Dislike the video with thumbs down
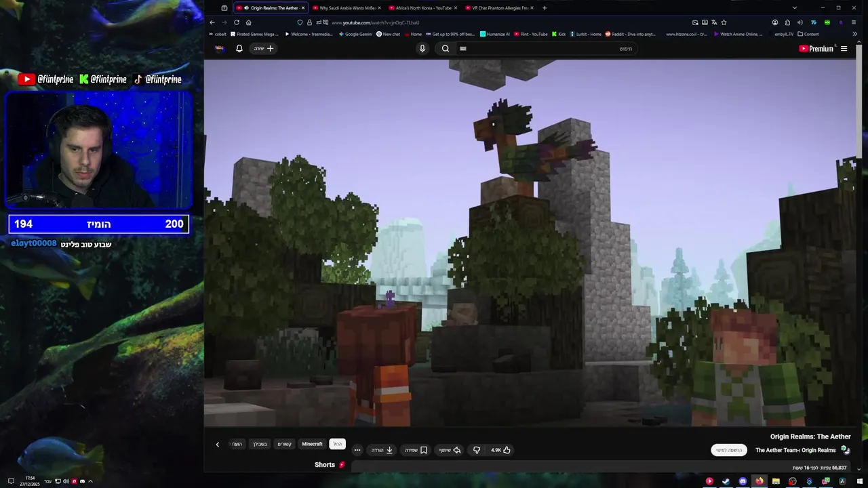This screenshot has width=868, height=488. pyautogui.click(x=477, y=450)
